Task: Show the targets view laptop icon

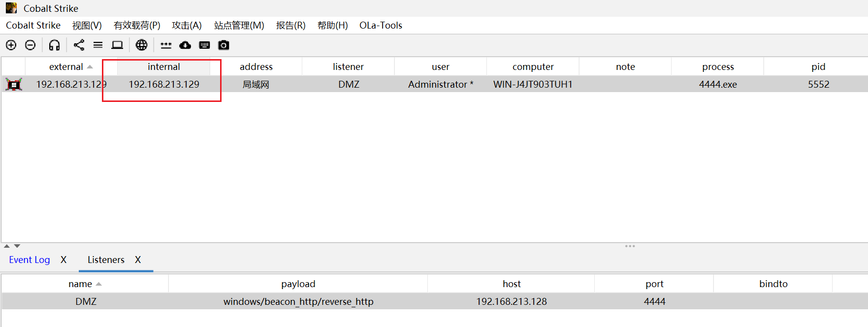Action: [x=117, y=45]
